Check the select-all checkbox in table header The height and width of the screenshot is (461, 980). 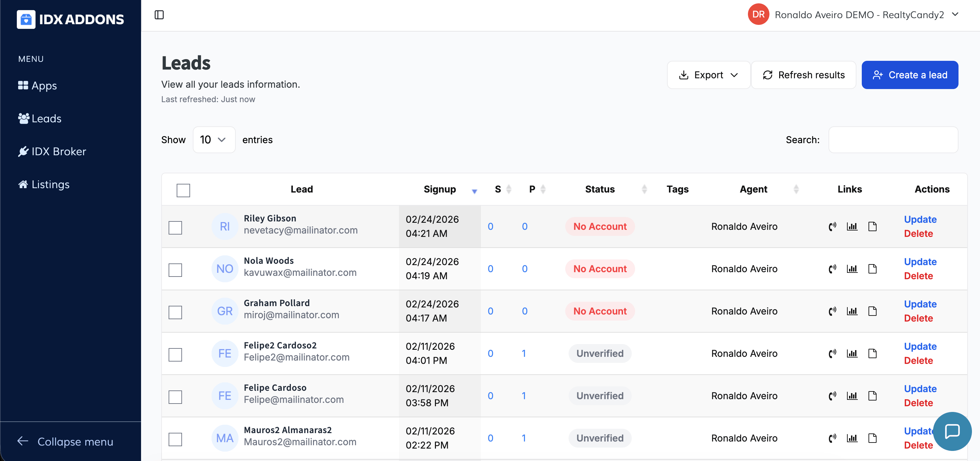(183, 190)
